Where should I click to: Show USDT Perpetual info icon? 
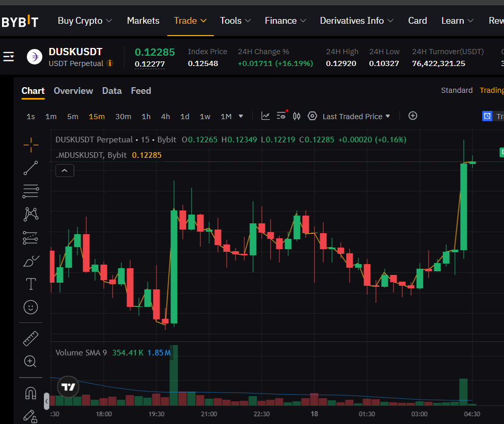click(110, 63)
